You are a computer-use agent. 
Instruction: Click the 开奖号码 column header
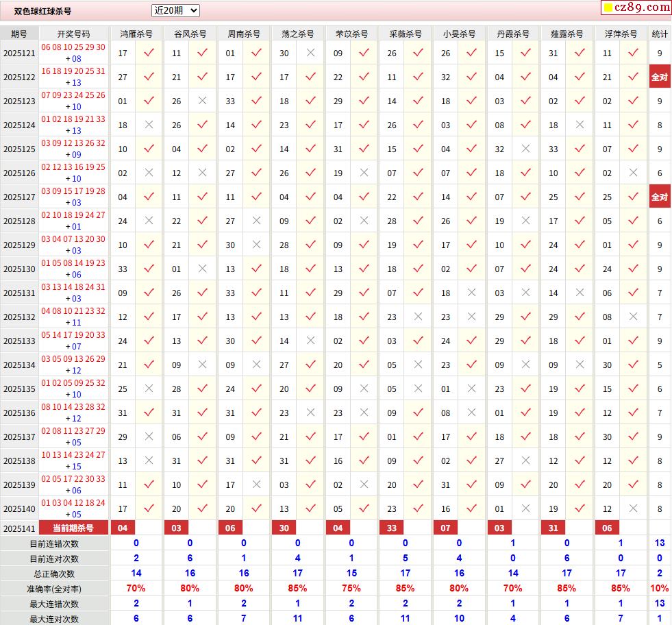coord(73,34)
